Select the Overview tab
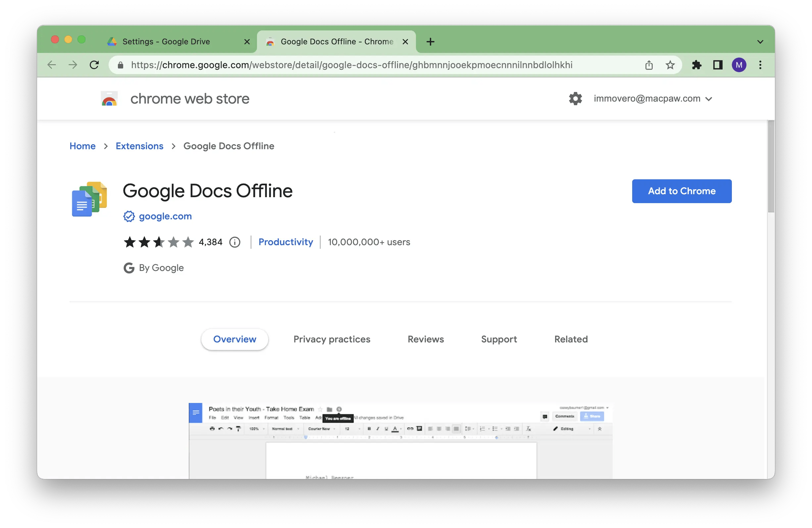Viewport: 812px width, 528px height. click(235, 339)
